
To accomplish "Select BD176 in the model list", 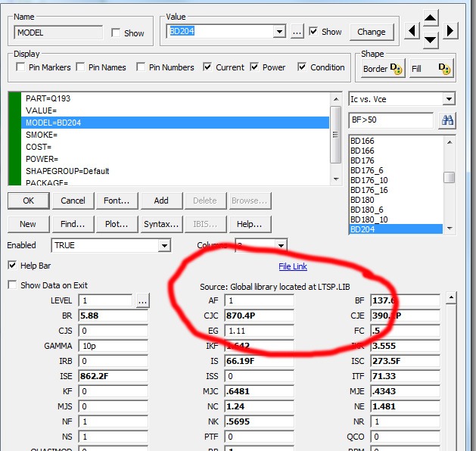I will pos(396,160).
